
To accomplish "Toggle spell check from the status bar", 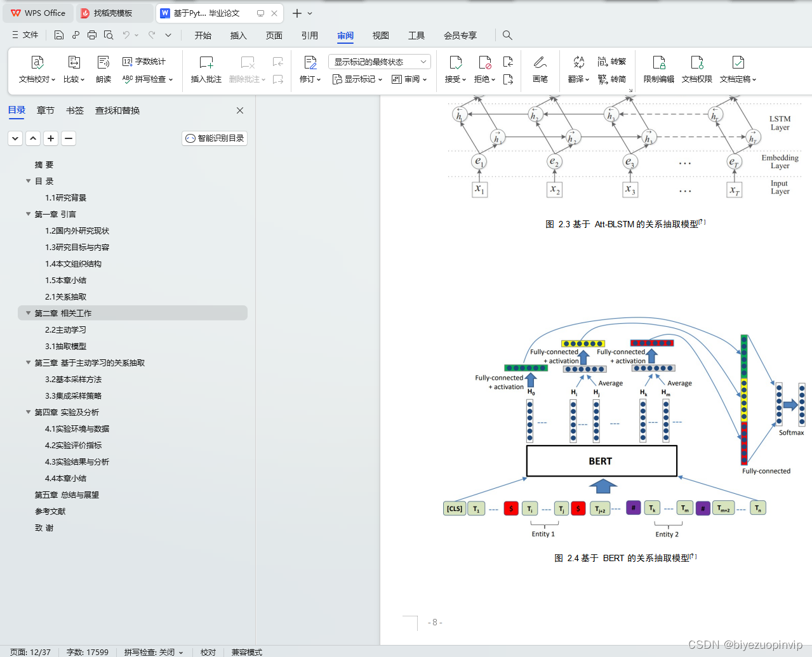I will pyautogui.click(x=152, y=652).
